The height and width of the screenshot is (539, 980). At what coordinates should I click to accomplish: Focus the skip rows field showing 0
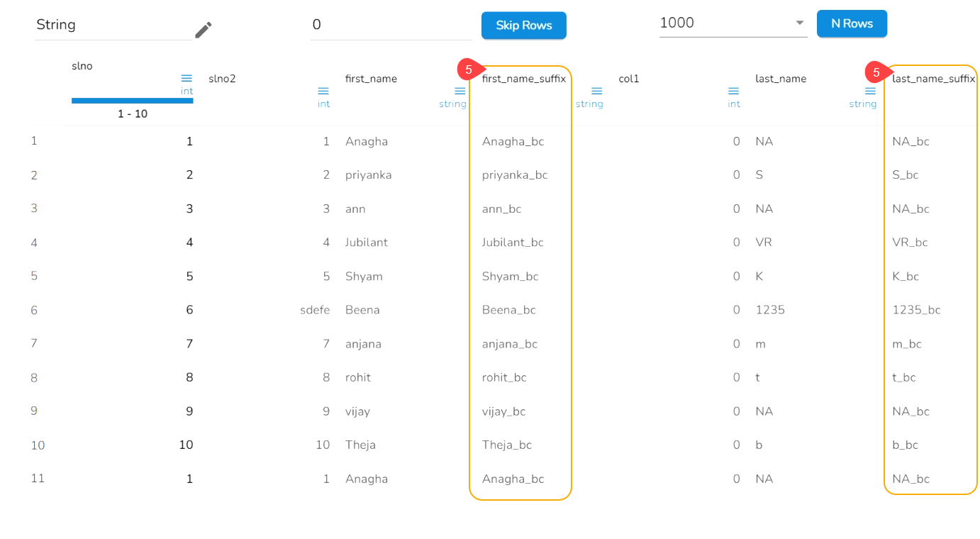(x=390, y=25)
